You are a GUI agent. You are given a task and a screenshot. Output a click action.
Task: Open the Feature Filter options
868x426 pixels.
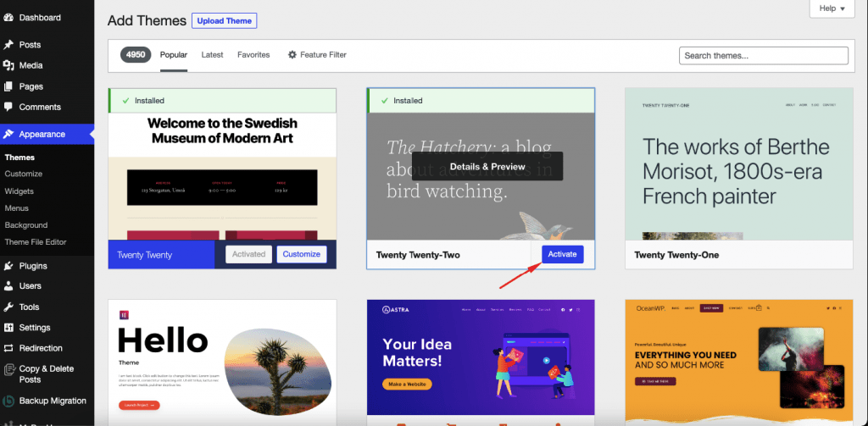317,55
